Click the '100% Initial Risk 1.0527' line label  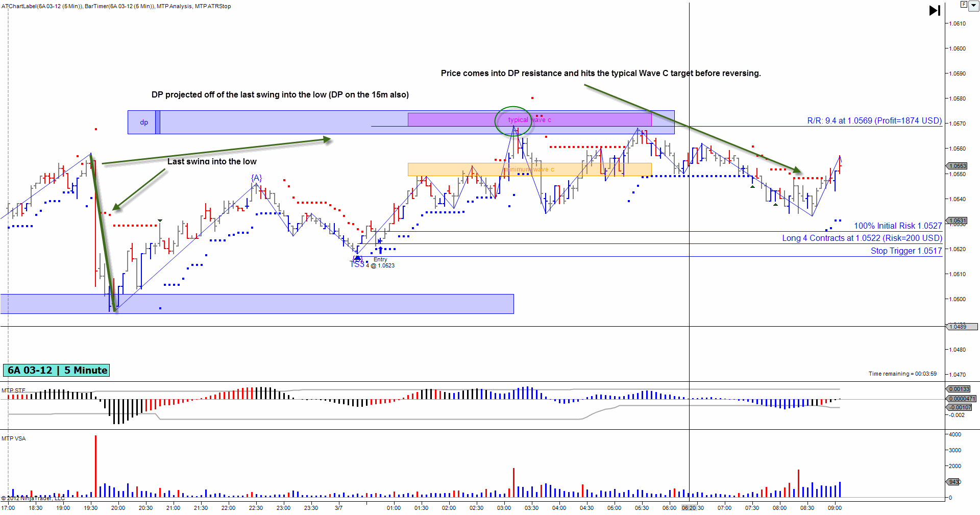[898, 226]
